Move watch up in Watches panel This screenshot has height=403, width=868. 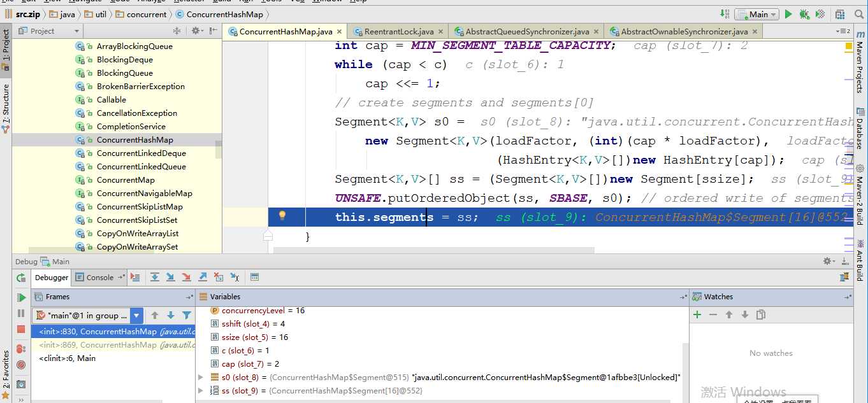(729, 315)
